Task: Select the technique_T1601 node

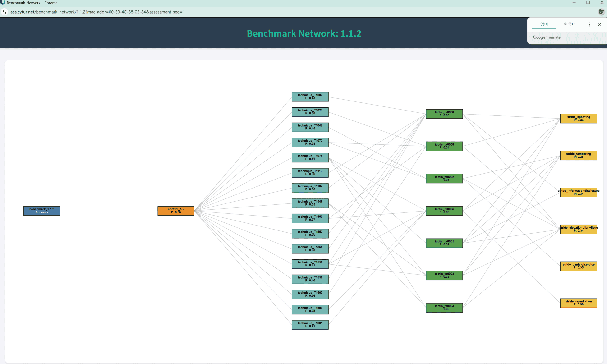Action: [310, 325]
